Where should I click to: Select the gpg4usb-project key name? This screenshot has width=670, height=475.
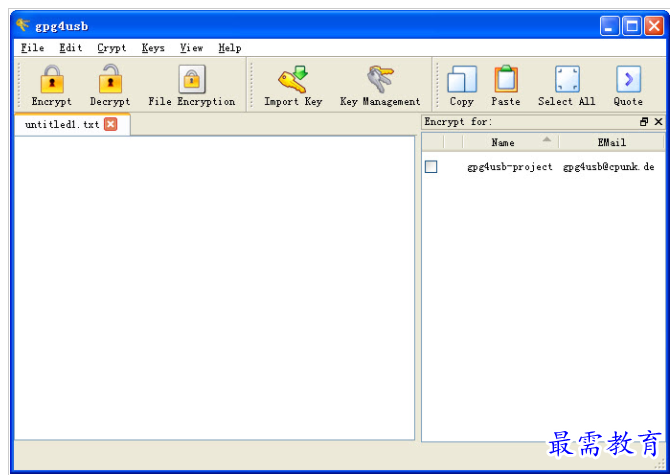(510, 167)
